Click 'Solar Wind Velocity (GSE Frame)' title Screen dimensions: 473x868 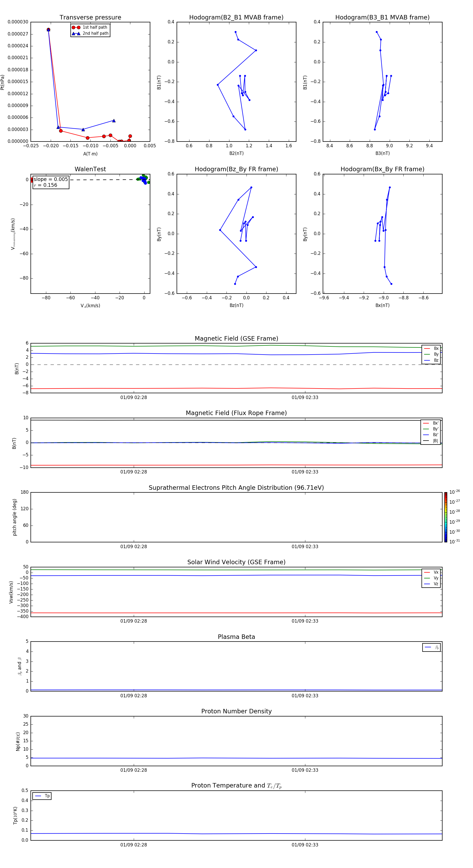click(236, 562)
